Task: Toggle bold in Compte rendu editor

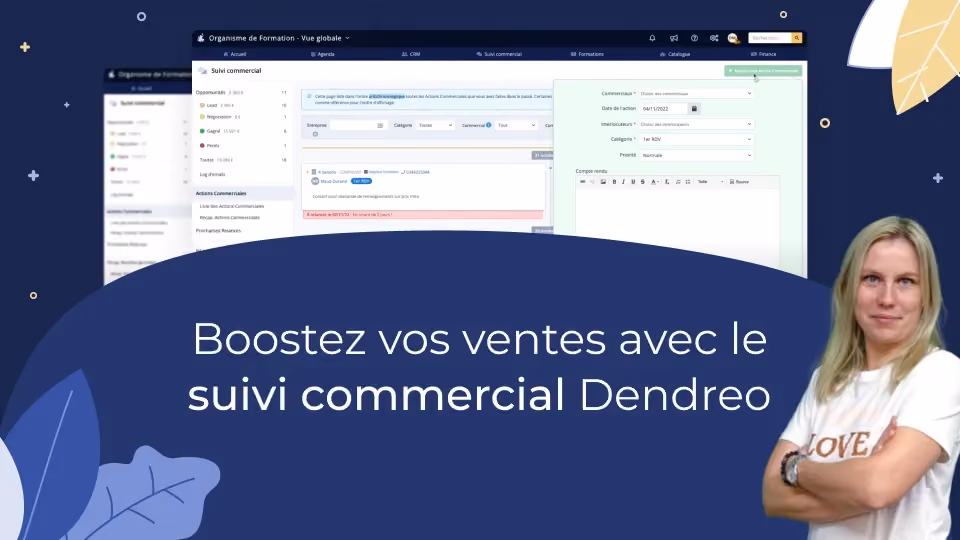Action: click(x=614, y=182)
